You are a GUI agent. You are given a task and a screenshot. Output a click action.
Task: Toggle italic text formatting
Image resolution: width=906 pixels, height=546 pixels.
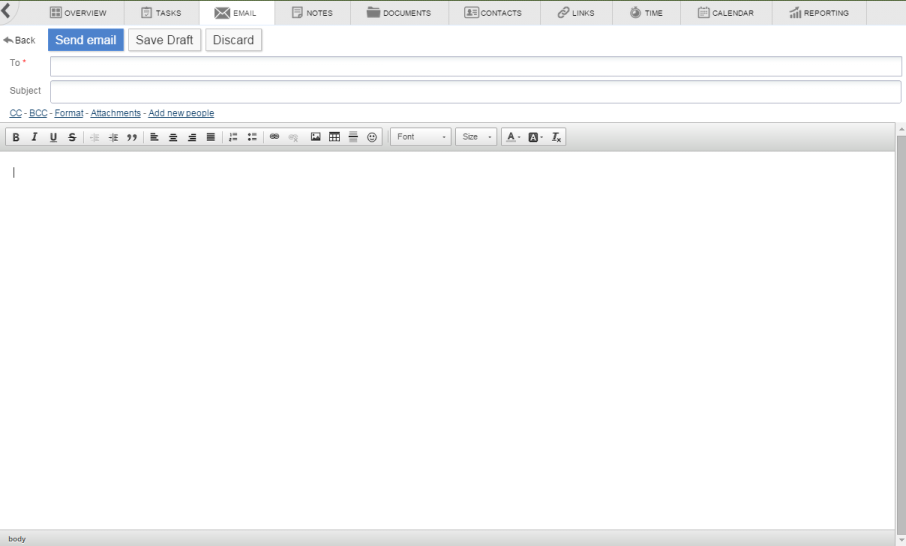click(x=34, y=137)
